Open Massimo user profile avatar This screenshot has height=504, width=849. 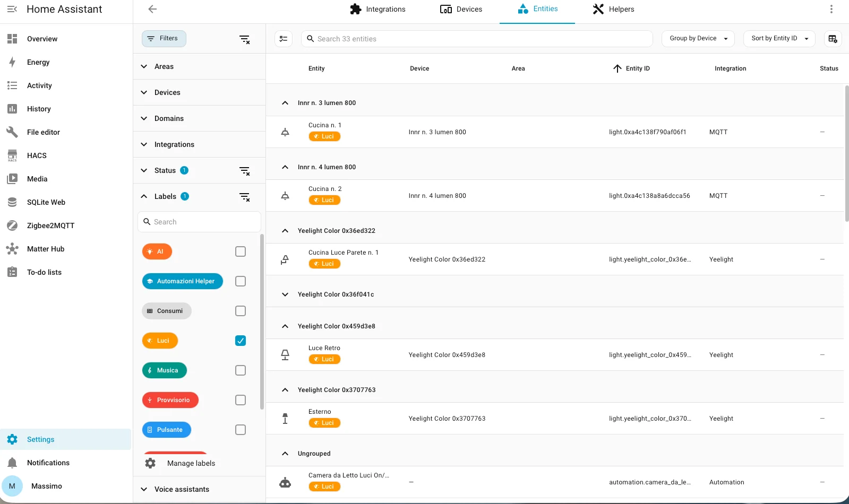12,486
